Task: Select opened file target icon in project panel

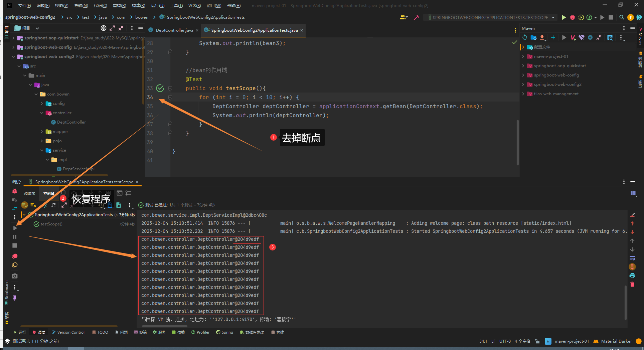Action: point(104,28)
